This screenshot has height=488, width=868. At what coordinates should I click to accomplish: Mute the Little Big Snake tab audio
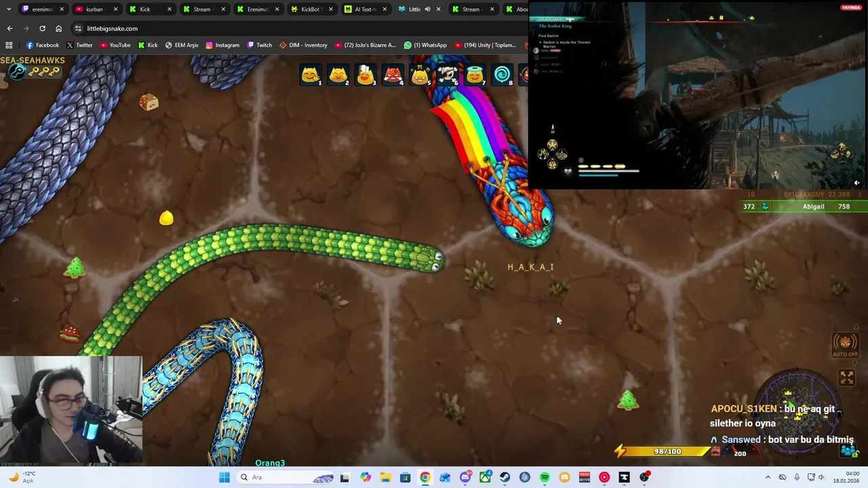tap(427, 9)
